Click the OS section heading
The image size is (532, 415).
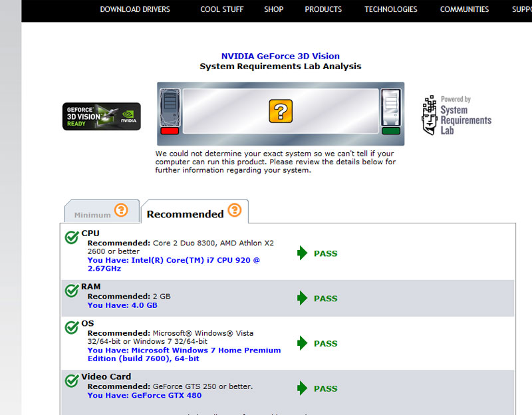[88, 323]
